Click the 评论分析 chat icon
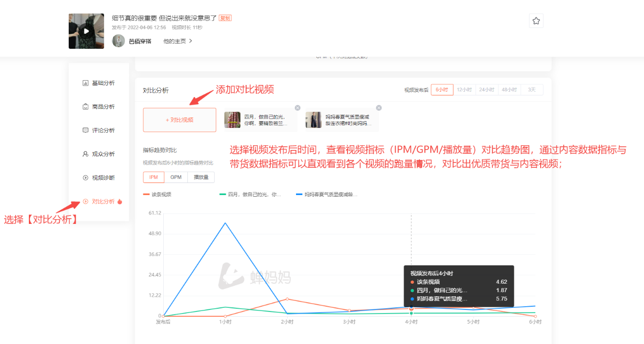The width and height of the screenshot is (644, 344). (x=86, y=130)
